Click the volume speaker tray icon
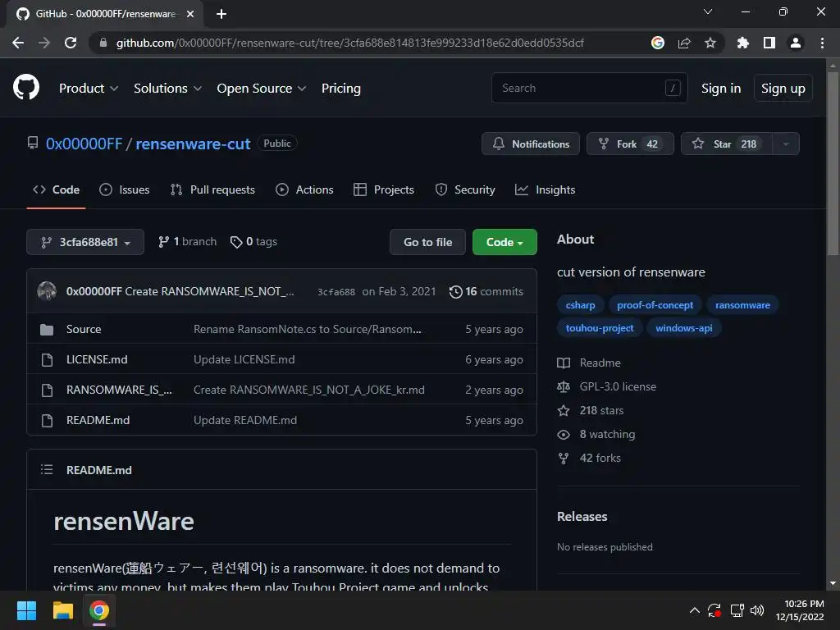The image size is (840, 630). click(x=757, y=610)
